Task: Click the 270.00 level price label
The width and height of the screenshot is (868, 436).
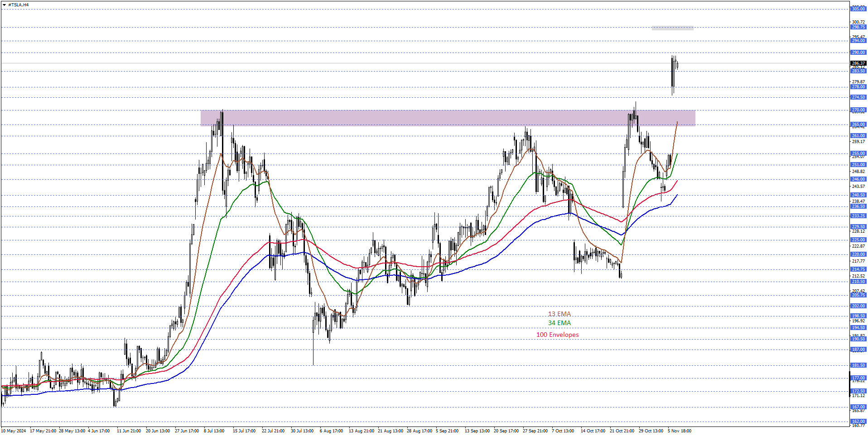Action: coord(858,110)
